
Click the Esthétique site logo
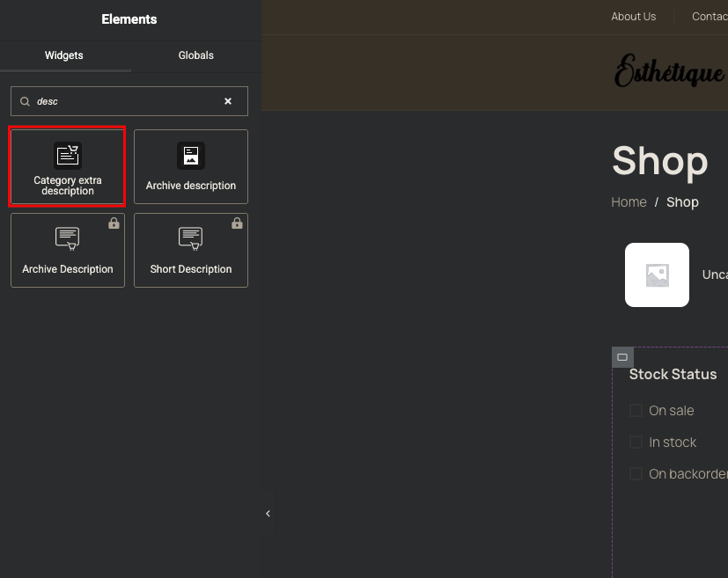click(x=671, y=71)
